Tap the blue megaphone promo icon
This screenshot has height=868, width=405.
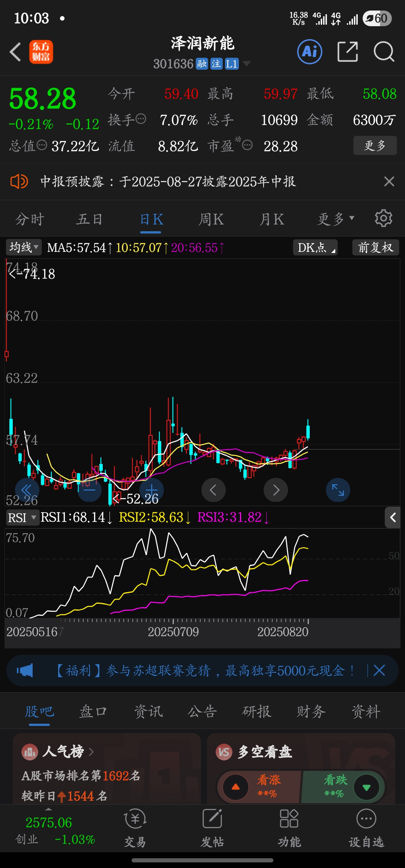point(25,670)
